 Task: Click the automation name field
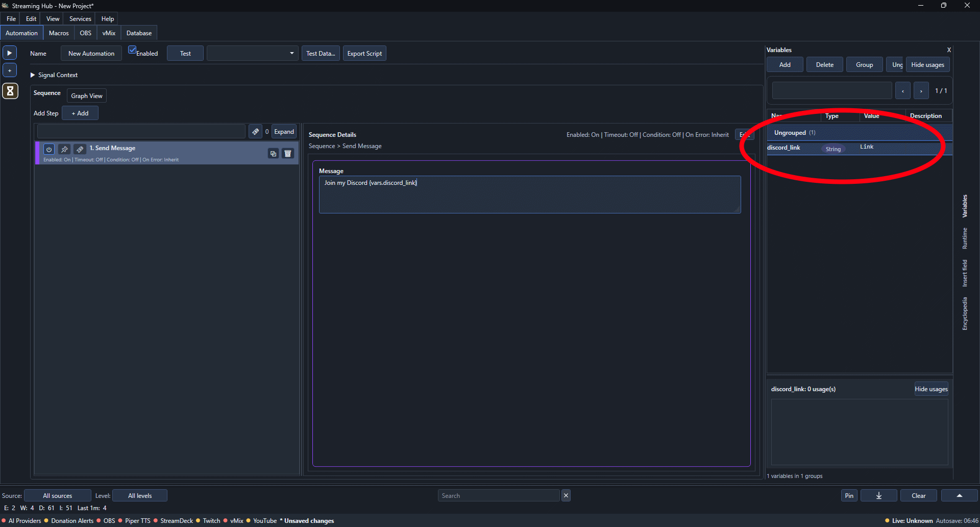(91, 53)
